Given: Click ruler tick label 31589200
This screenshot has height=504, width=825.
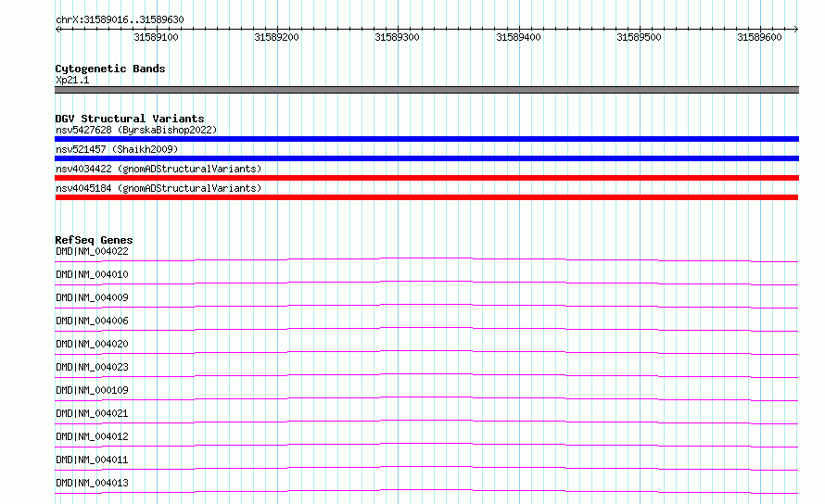Looking at the screenshot, I should click(x=276, y=37).
